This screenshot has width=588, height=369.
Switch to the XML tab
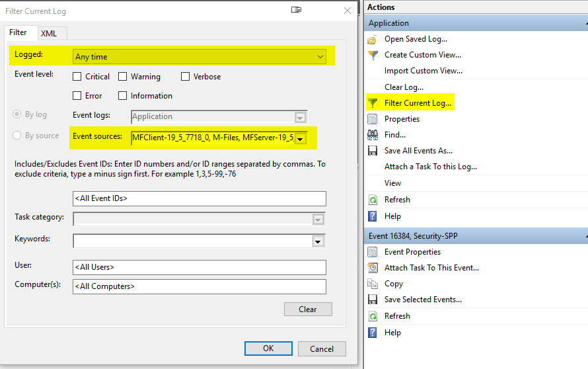click(x=49, y=33)
